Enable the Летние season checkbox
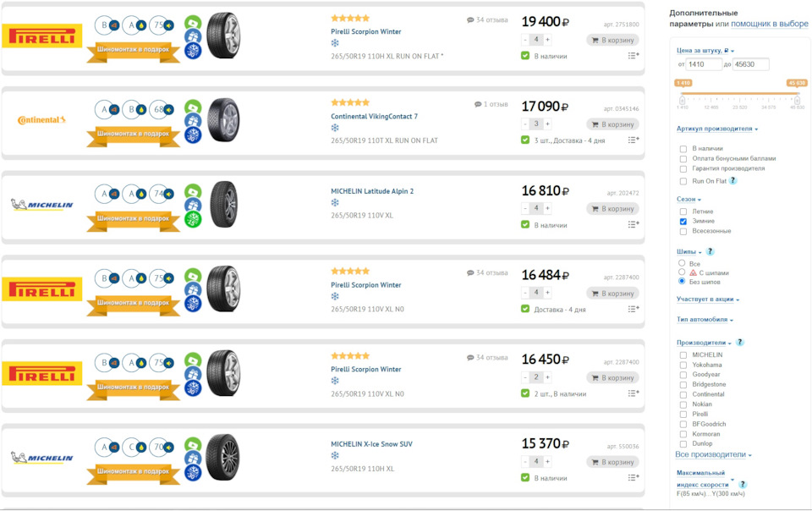This screenshot has height=511, width=812. point(683,212)
